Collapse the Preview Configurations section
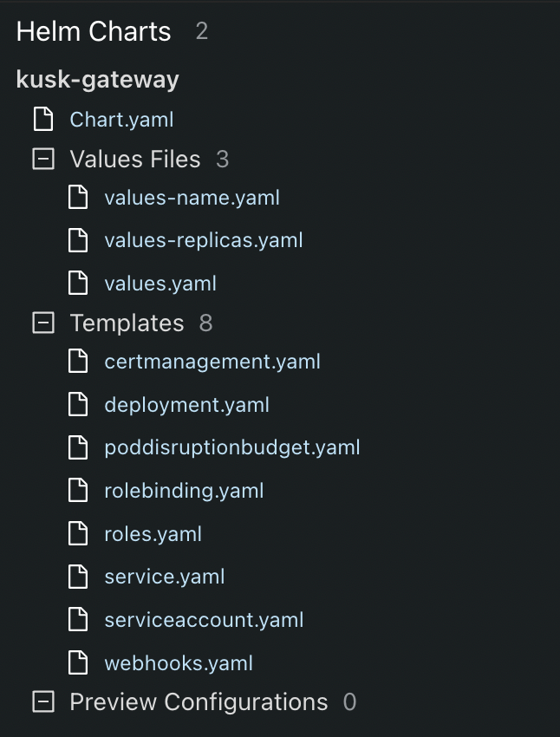Screen dimensions: 560x737 pyautogui.click(x=43, y=701)
